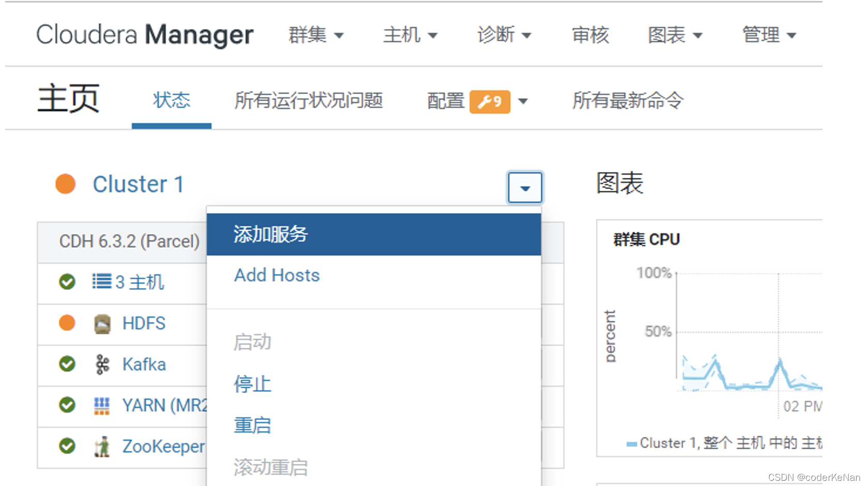Click the Cloudera Manager logo
This screenshot has height=486, width=868.
(145, 35)
